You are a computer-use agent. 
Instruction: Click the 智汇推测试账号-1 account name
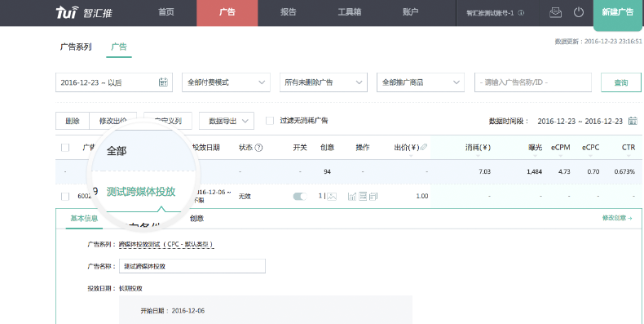[x=490, y=13]
